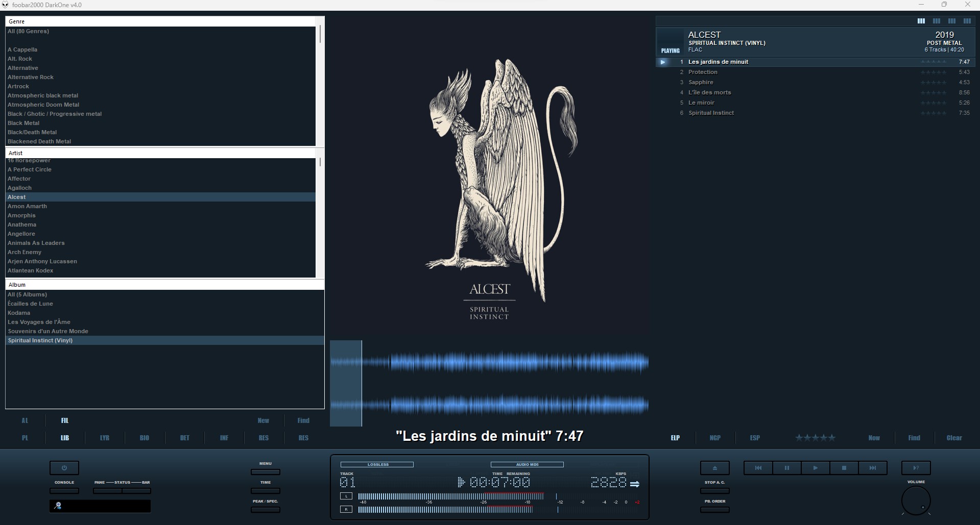Click the power button above Console

[64, 468]
